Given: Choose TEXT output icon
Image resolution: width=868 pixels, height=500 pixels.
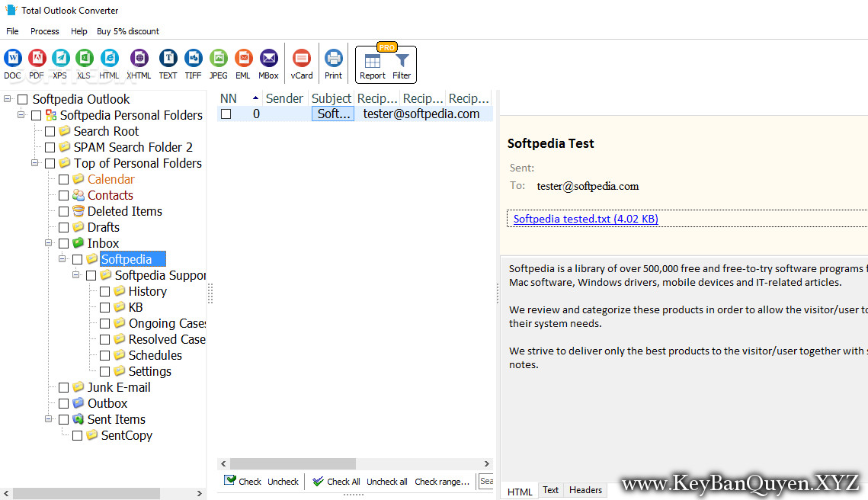Looking at the screenshot, I should point(168,58).
